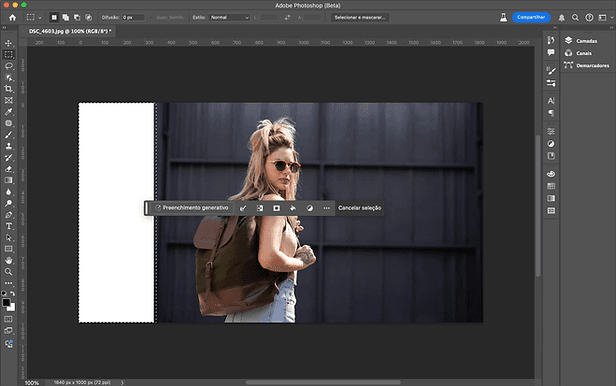
Task: Select the Zoom tool in toolbox
Action: [8, 272]
